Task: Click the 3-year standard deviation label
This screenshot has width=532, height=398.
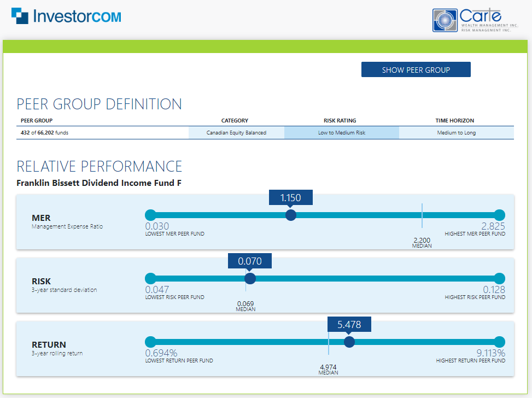Action: pos(64,290)
